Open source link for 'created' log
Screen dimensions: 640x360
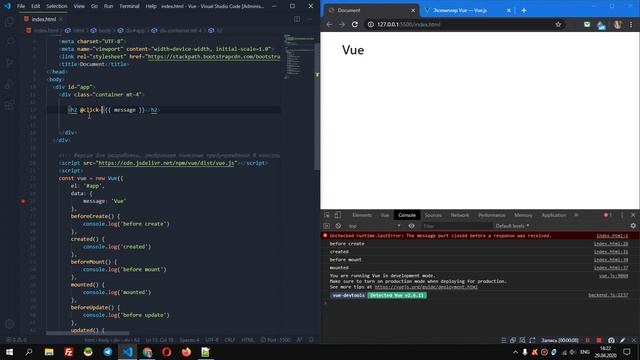(611, 252)
